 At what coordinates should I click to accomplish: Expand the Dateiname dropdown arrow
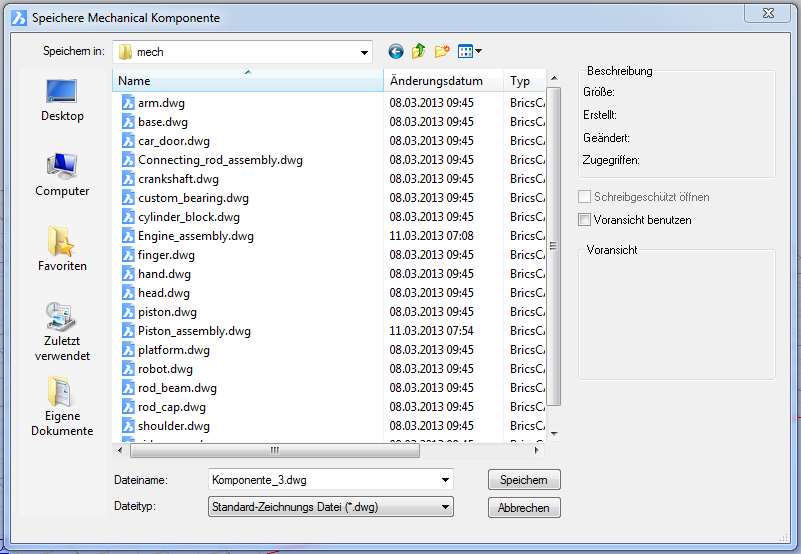[444, 480]
